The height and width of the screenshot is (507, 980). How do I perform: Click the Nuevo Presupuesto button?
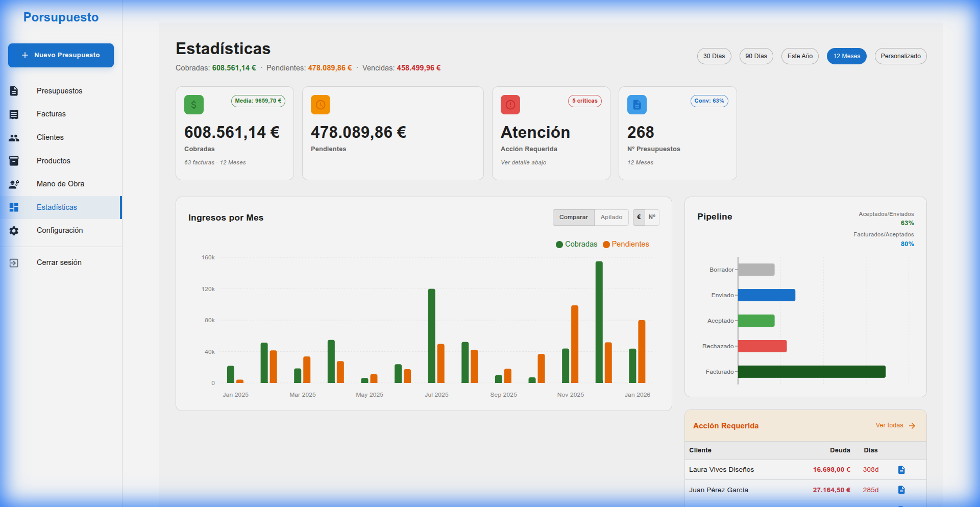61,55
